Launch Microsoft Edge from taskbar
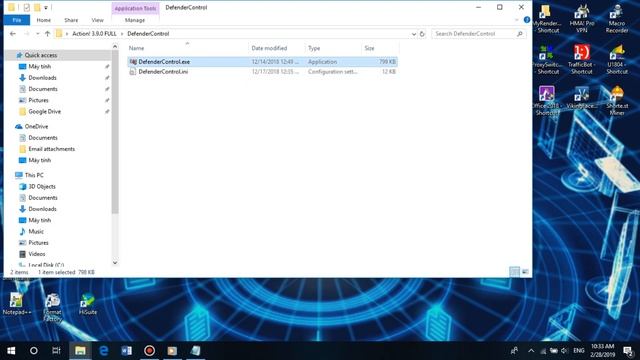640x360 pixels. click(x=104, y=351)
